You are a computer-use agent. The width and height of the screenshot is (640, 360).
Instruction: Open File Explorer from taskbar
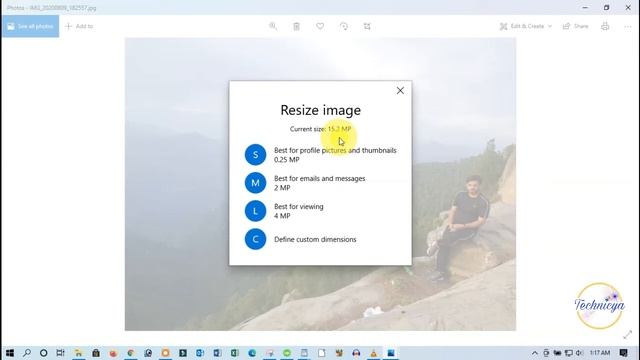(x=78, y=353)
